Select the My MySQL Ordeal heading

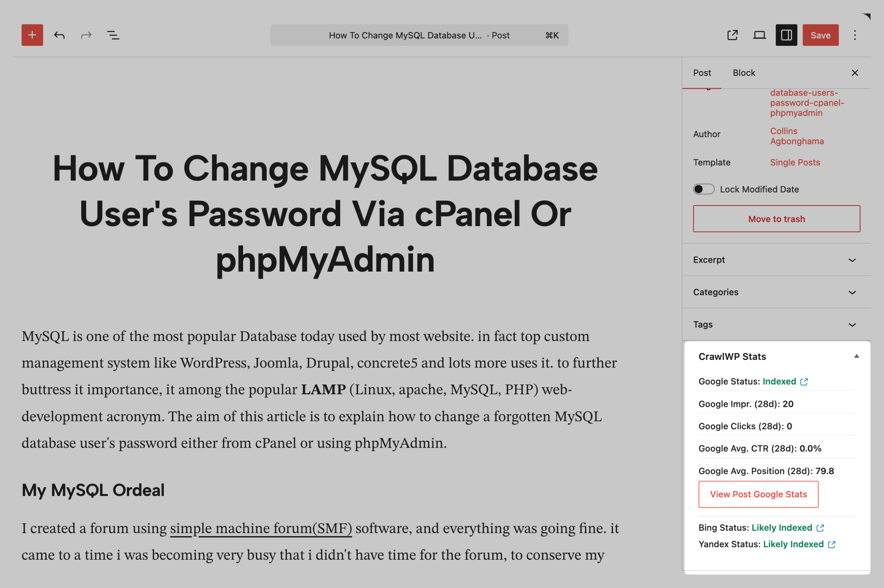[x=93, y=490]
